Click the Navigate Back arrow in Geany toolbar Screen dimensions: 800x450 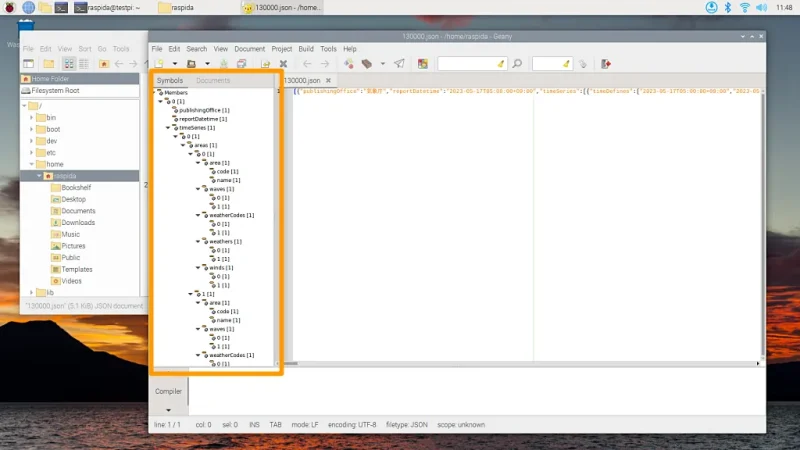tap(307, 64)
